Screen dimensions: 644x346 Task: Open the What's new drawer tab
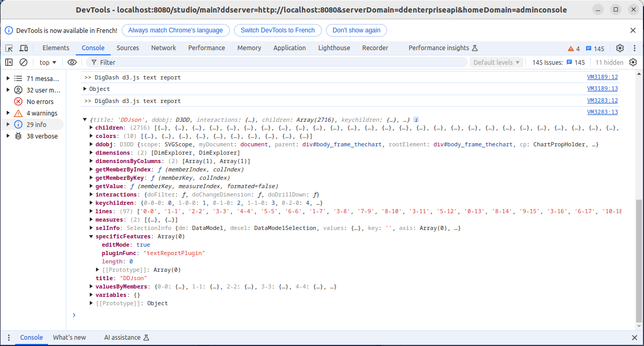click(69, 338)
